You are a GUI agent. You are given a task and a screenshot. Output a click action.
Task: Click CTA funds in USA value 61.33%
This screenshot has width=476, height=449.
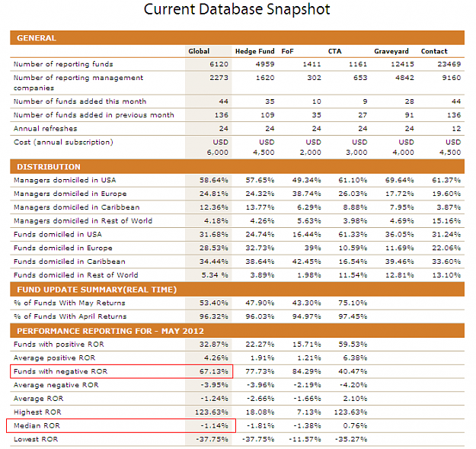[353, 234]
